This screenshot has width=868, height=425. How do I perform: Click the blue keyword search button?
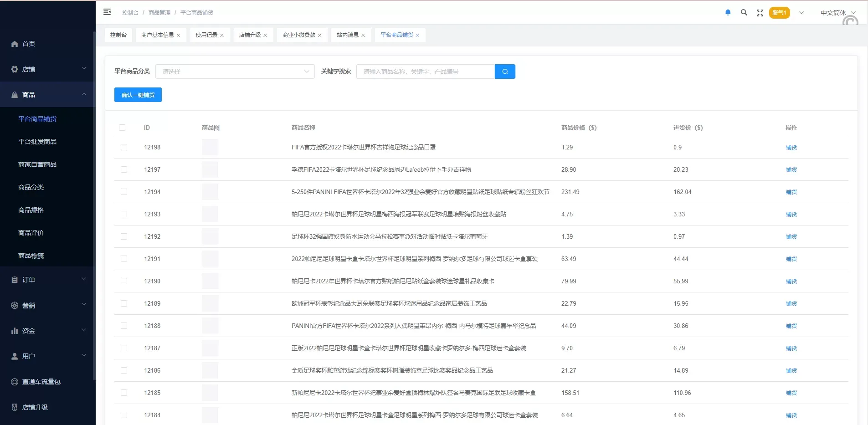505,72
